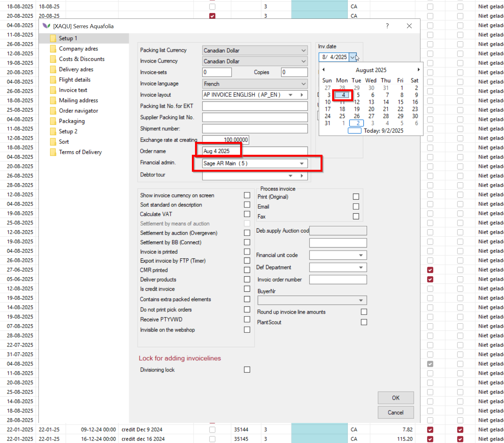Click the Flight details folder icon
The height and width of the screenshot is (443, 504).
[53, 80]
